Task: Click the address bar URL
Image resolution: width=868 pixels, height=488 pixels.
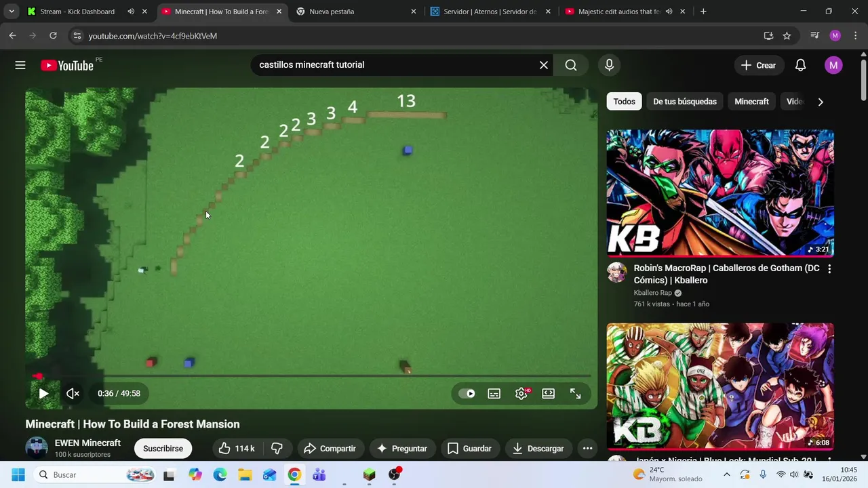Action: point(153,36)
